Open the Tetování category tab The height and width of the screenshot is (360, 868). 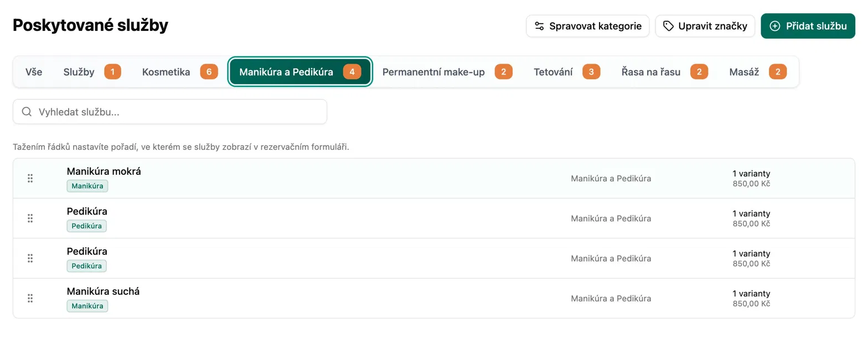pos(566,72)
